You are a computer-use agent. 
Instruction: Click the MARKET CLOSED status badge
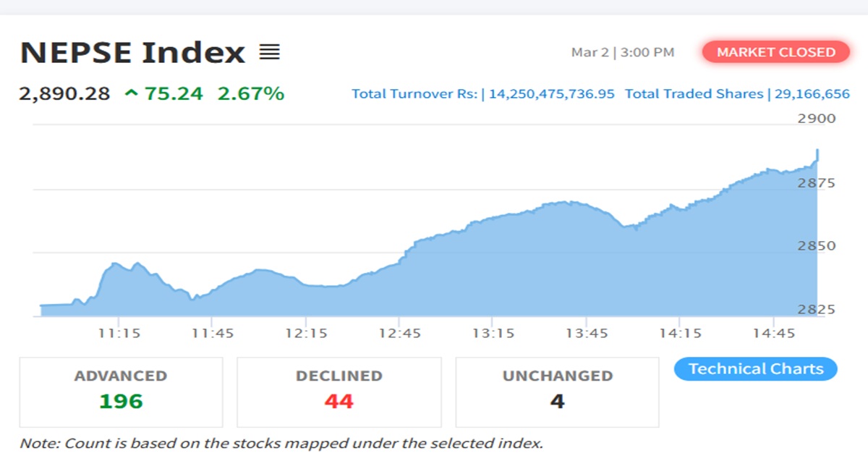pyautogui.click(x=776, y=52)
